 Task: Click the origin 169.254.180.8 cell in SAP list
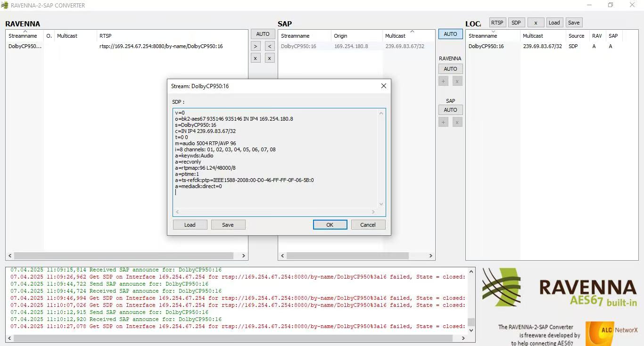[351, 46]
